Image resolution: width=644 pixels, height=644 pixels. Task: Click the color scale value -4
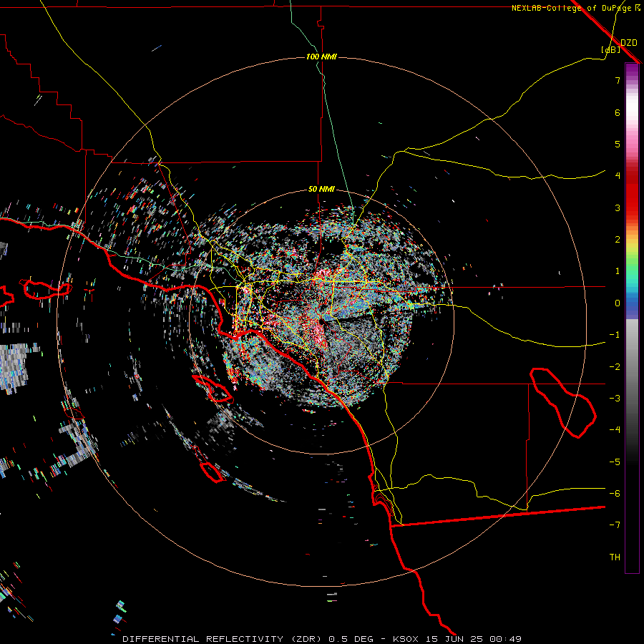coord(615,429)
